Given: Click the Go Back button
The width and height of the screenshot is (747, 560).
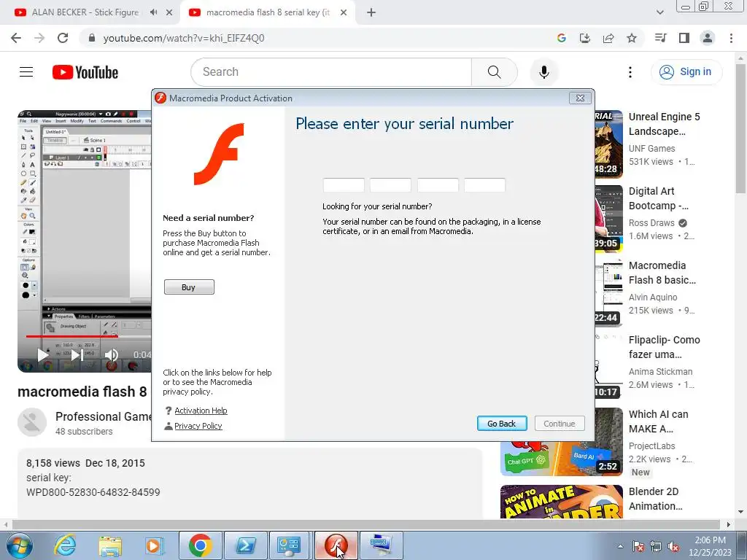Looking at the screenshot, I should tap(502, 424).
